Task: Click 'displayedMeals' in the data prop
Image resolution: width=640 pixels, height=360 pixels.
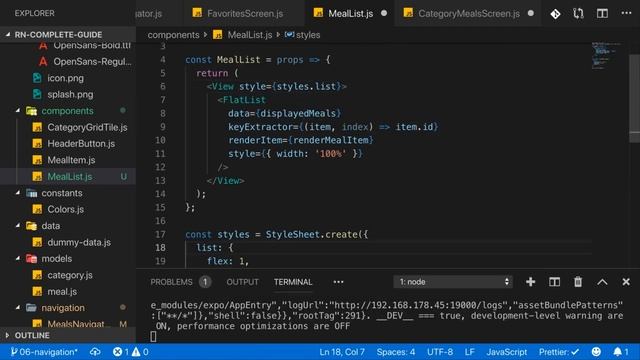Action: tap(298, 113)
